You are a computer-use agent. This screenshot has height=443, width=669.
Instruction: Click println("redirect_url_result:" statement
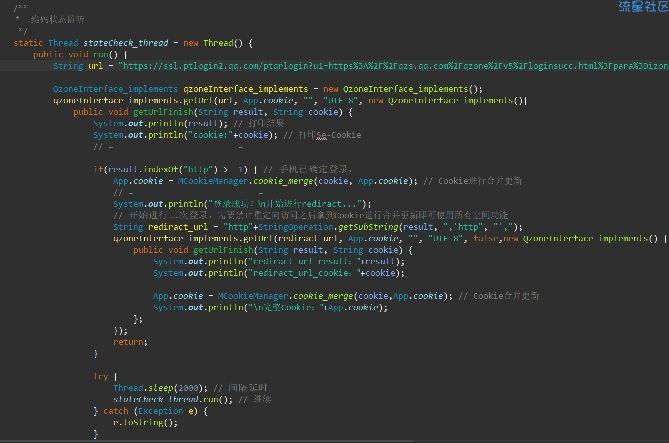click(279, 262)
